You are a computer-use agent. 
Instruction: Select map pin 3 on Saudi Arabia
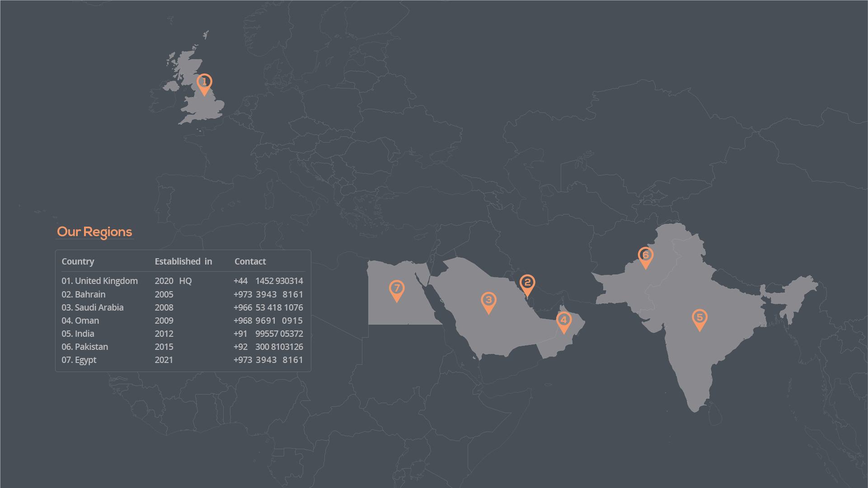[x=488, y=302]
